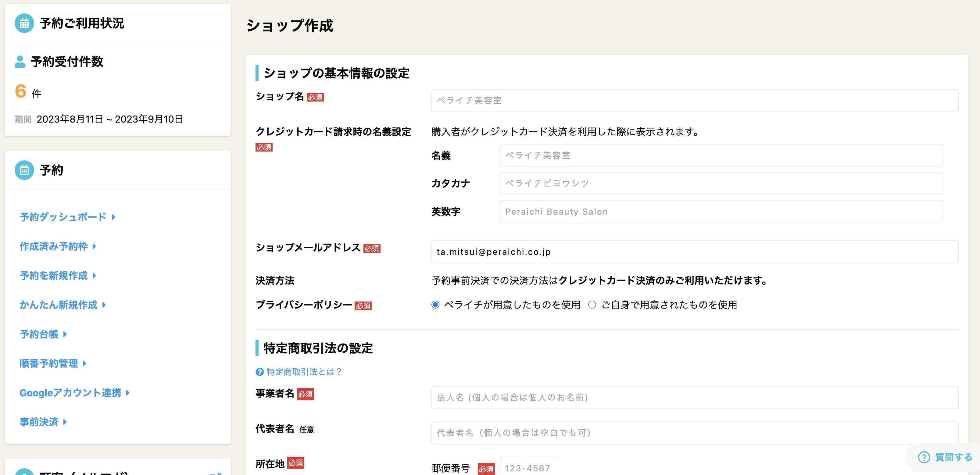Focus the カタカナ input field
This screenshot has height=475, width=980.
(x=721, y=183)
